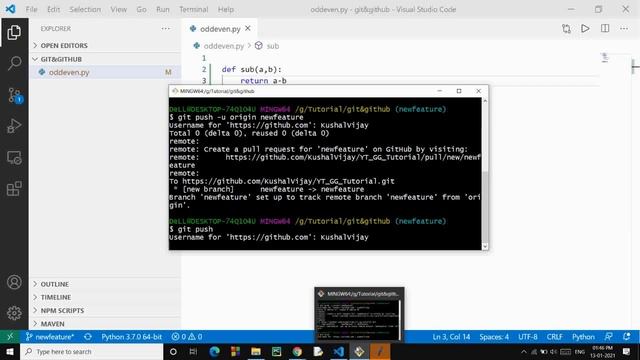Change the CRLF end of line sequence
The height and width of the screenshot is (360, 640).
point(554,337)
